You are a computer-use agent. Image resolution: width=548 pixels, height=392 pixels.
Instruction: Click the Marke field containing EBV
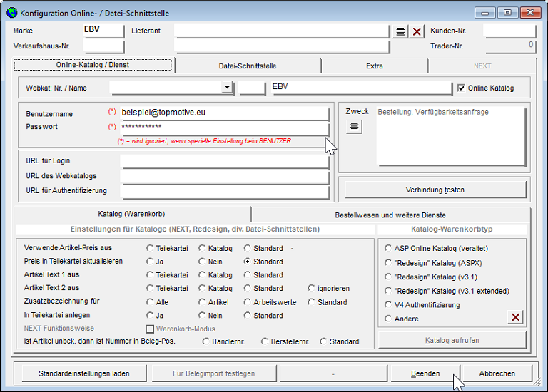coord(103,31)
